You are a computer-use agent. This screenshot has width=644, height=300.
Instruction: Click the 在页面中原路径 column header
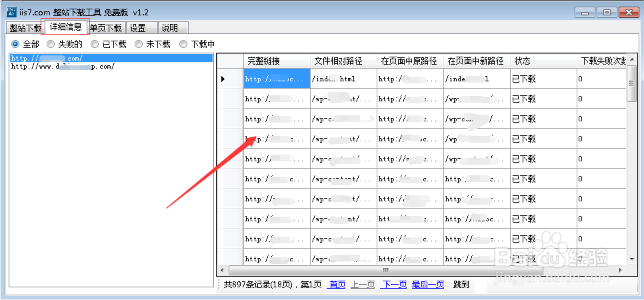click(x=410, y=61)
